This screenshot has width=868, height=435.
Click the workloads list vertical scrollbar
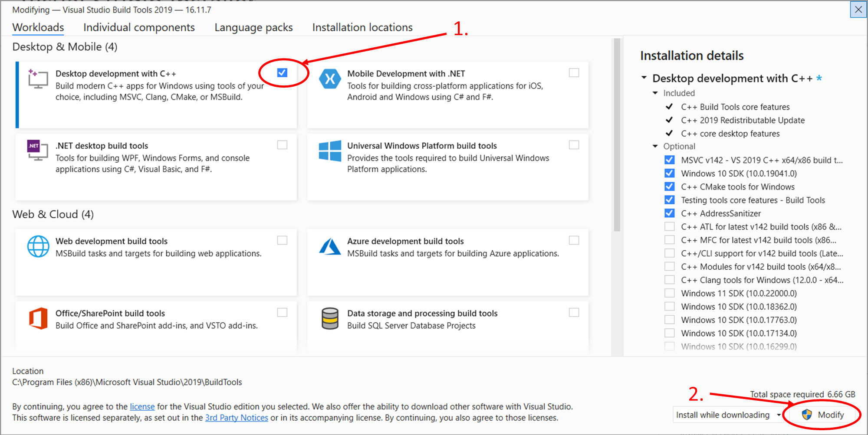(x=617, y=134)
